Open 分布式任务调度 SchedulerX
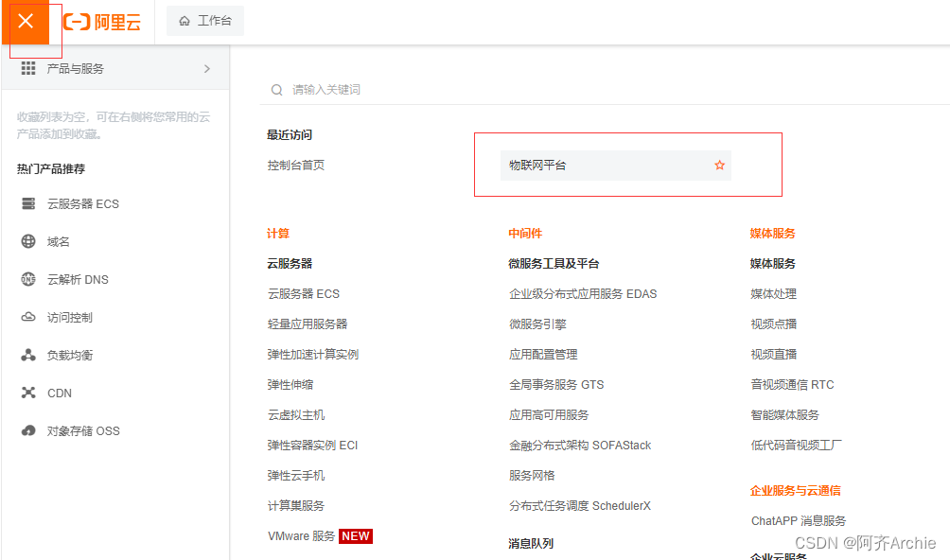950x560 pixels. click(x=580, y=505)
